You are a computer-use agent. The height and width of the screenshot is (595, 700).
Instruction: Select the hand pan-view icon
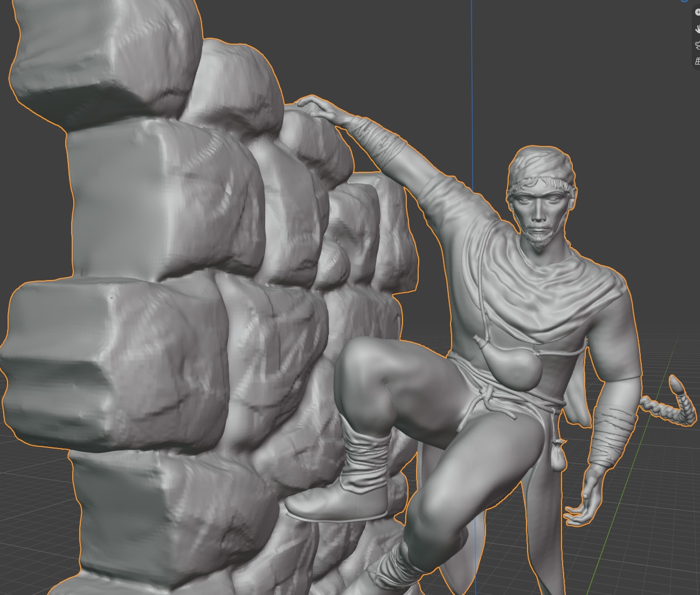[x=697, y=29]
